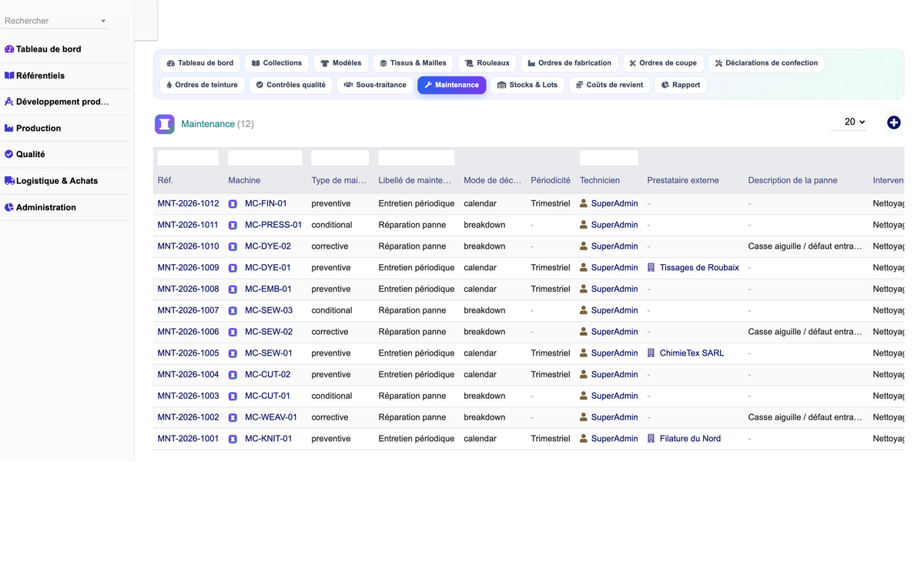Open the Modèles tab
This screenshot has height=572, width=924.
[x=341, y=63]
